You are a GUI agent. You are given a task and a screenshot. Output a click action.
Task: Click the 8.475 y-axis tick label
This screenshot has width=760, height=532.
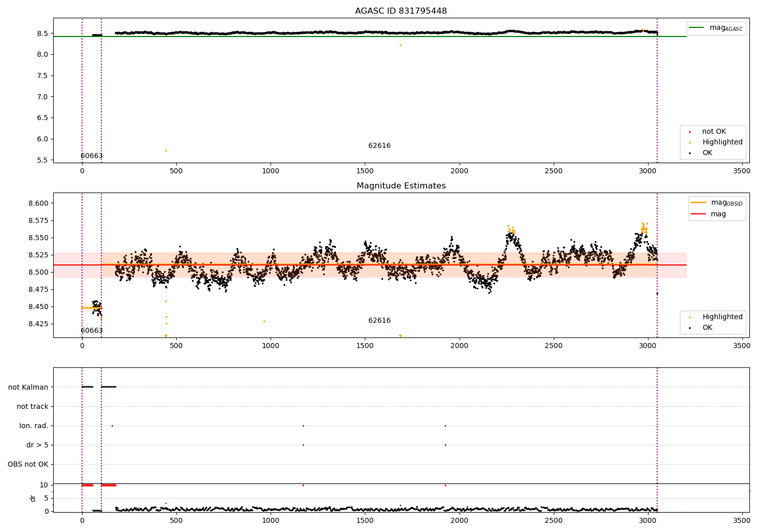[38, 290]
